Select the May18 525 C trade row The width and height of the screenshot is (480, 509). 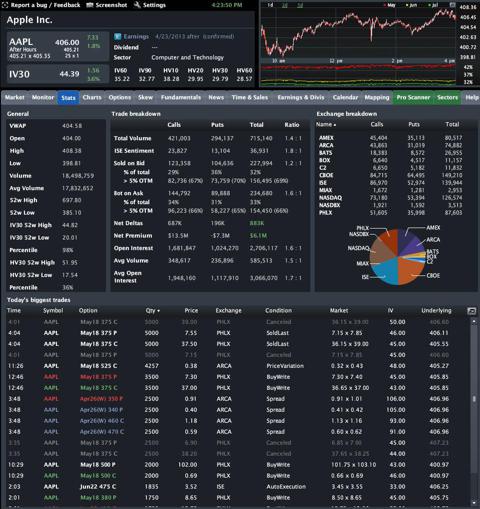point(239,366)
